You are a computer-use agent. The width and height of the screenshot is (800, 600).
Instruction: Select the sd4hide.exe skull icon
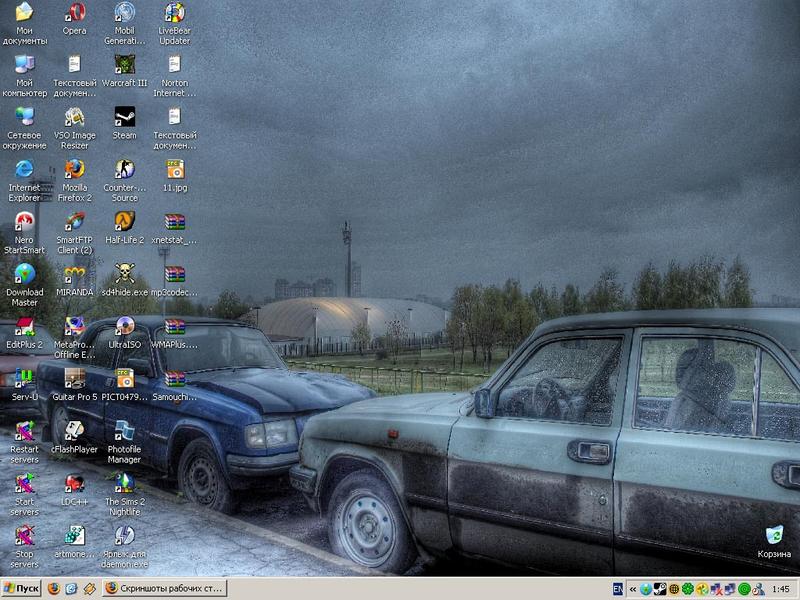(124, 274)
